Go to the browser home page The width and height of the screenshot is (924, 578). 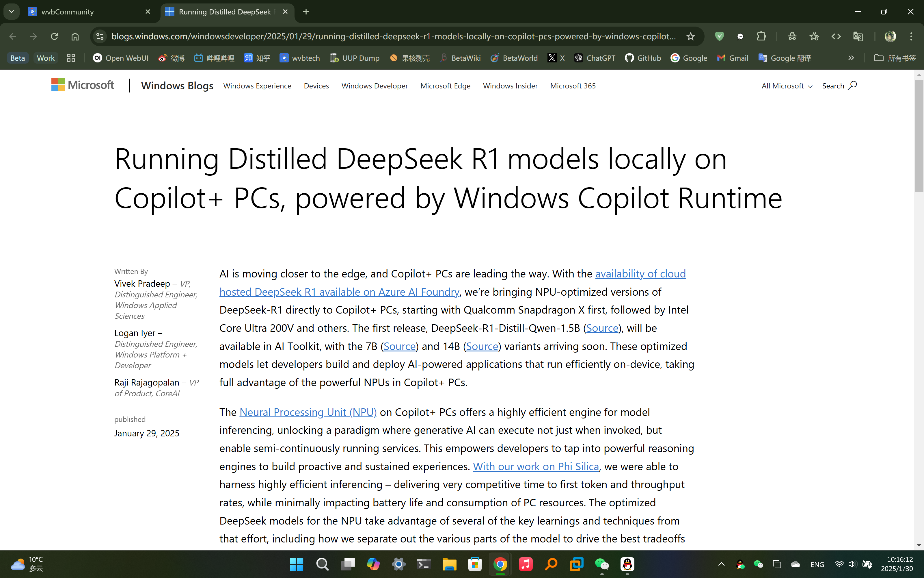click(x=75, y=36)
